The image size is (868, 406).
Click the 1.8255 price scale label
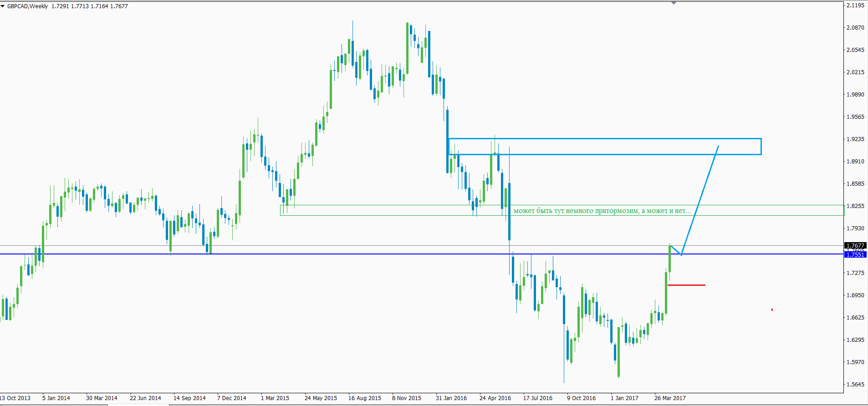click(x=855, y=206)
